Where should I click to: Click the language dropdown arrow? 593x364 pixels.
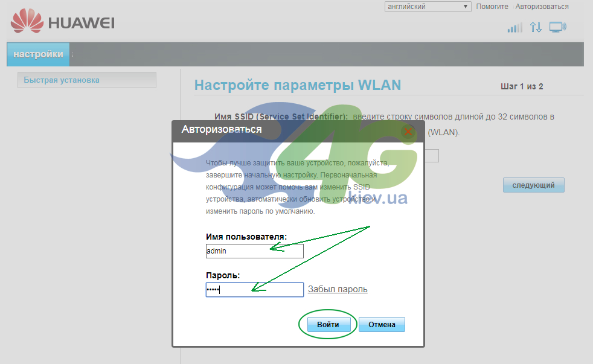tap(466, 7)
